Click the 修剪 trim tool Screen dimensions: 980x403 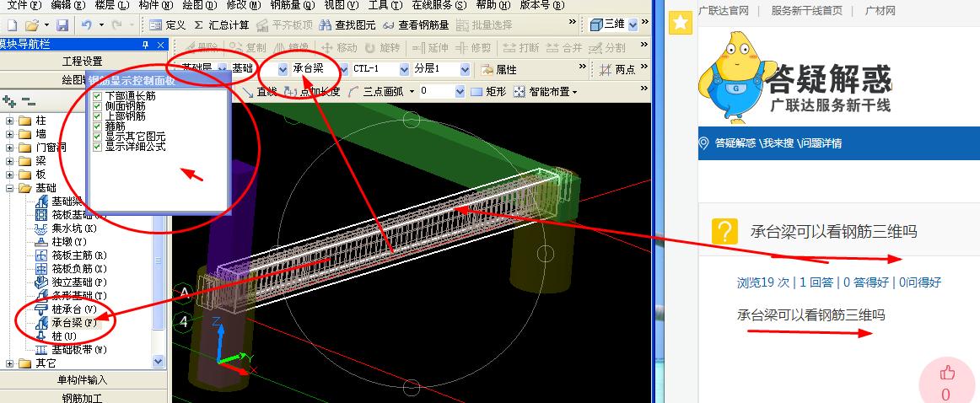click(473, 47)
